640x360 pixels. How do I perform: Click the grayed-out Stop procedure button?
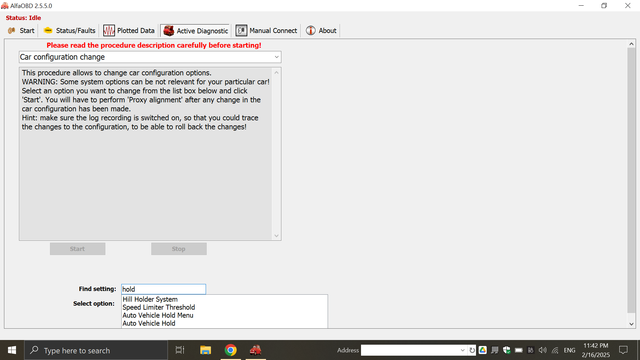pos(179,249)
